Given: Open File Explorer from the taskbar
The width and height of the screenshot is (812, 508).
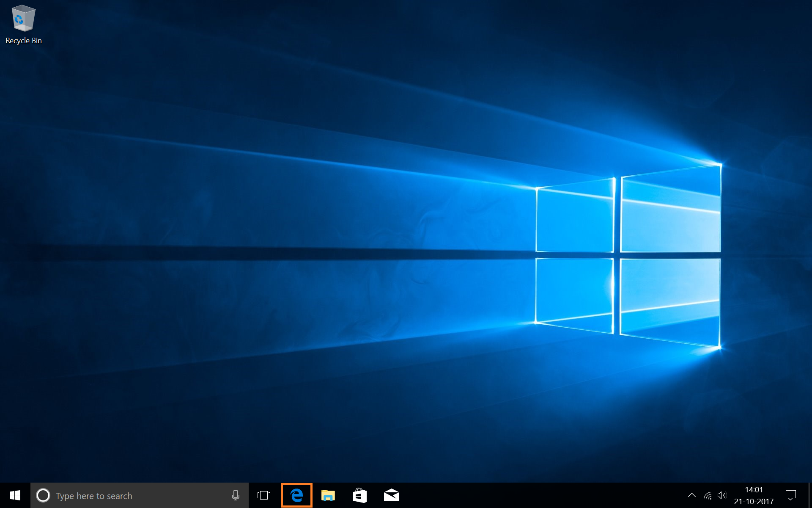Looking at the screenshot, I should click(328, 495).
